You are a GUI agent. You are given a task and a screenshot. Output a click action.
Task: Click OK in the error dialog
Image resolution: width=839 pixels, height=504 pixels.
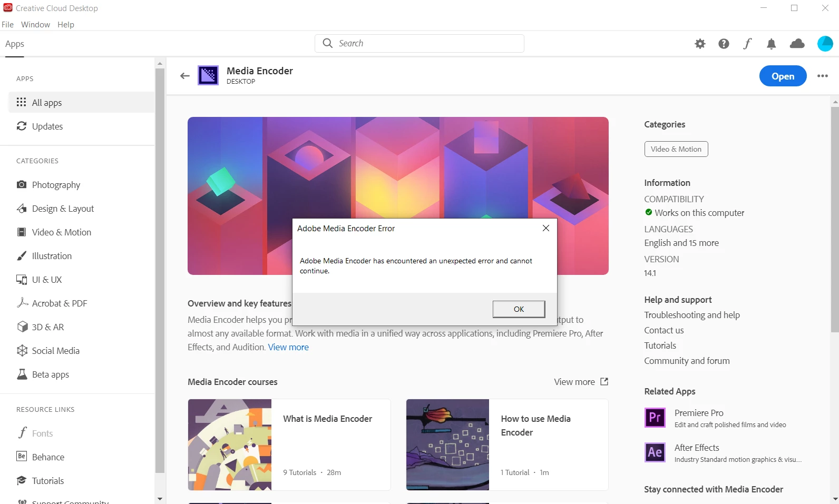519,309
